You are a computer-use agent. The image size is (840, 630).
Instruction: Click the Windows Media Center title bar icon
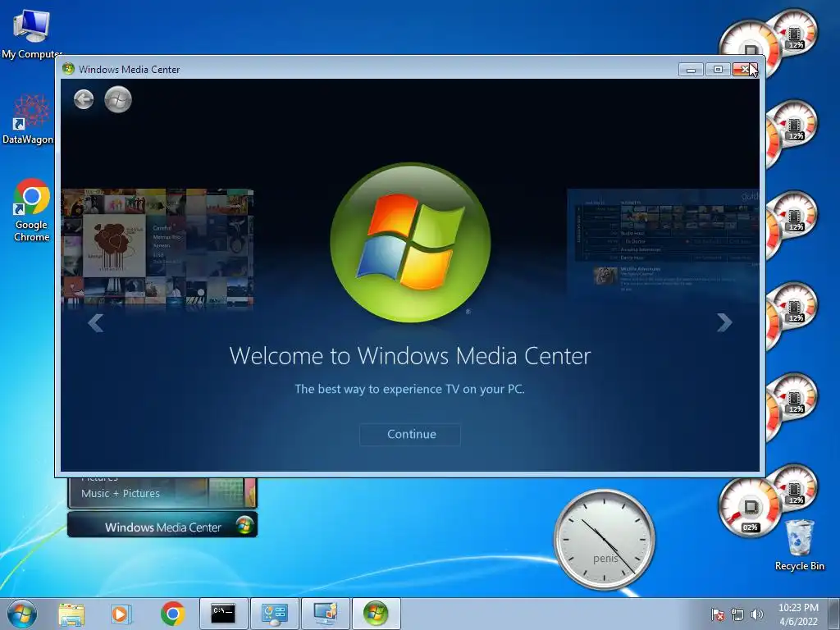click(68, 69)
